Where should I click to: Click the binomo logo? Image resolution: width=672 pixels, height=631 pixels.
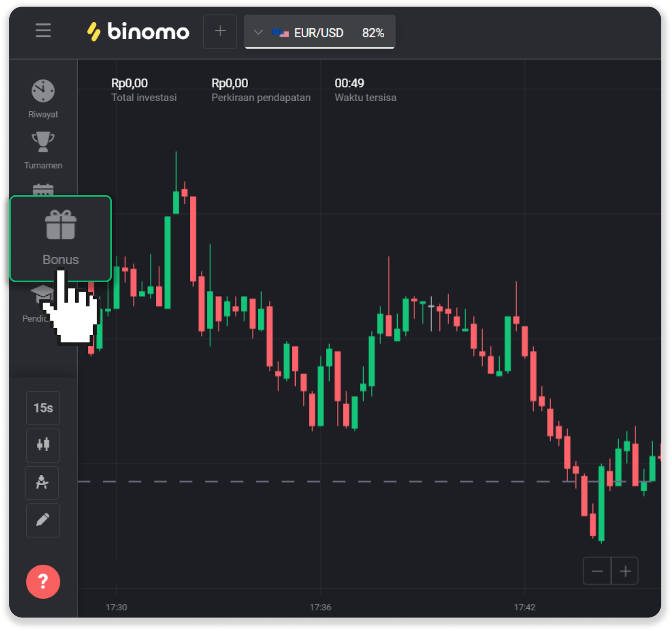click(x=138, y=32)
